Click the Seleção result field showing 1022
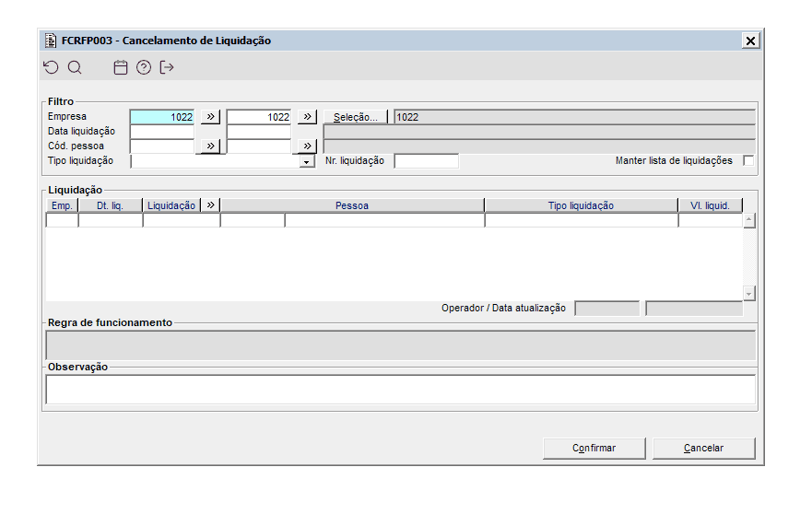 pos(574,117)
